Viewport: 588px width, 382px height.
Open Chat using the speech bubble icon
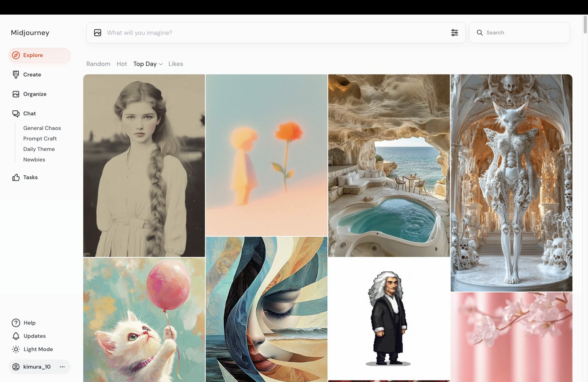[x=16, y=113]
